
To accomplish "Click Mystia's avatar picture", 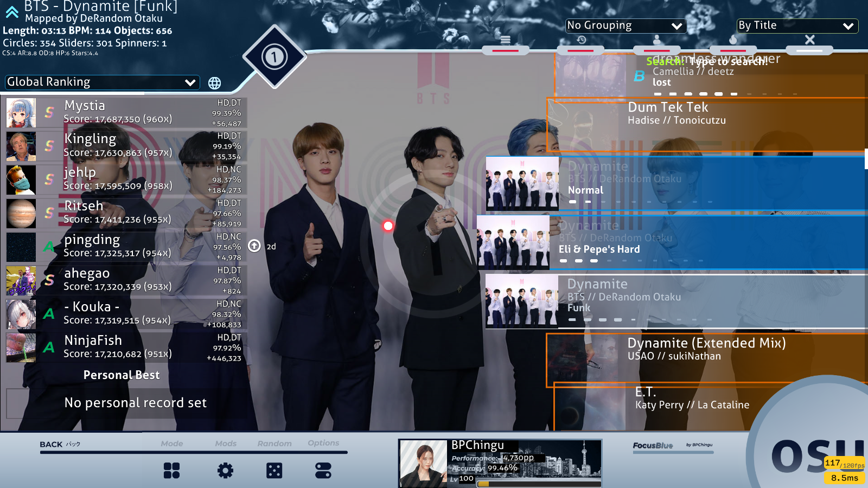I will click(21, 113).
